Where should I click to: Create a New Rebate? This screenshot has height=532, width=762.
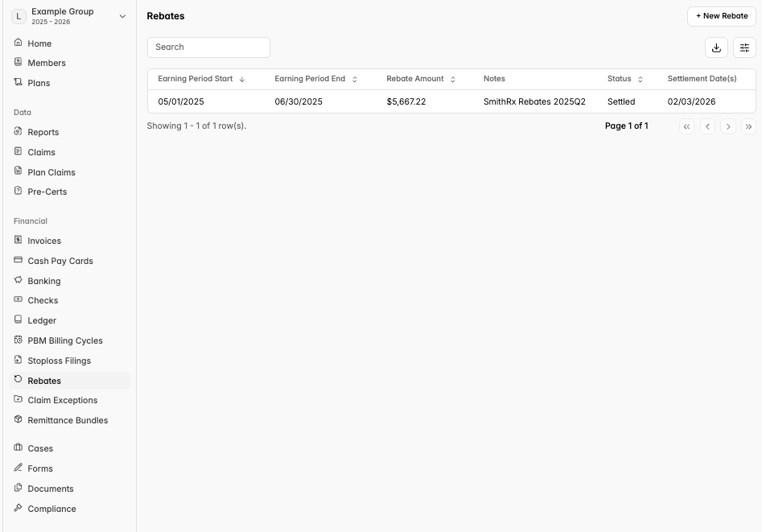(722, 16)
